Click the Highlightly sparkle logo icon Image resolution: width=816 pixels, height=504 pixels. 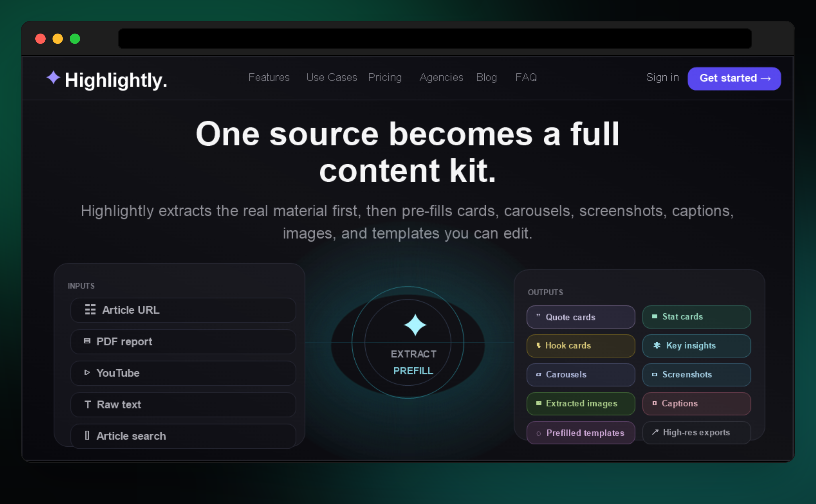tap(53, 77)
